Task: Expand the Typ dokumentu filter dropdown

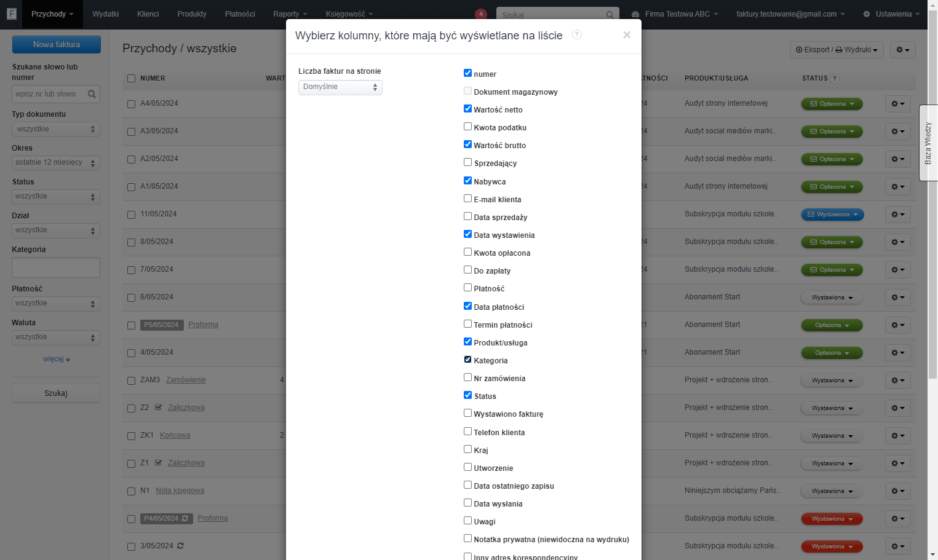Action: pyautogui.click(x=56, y=129)
